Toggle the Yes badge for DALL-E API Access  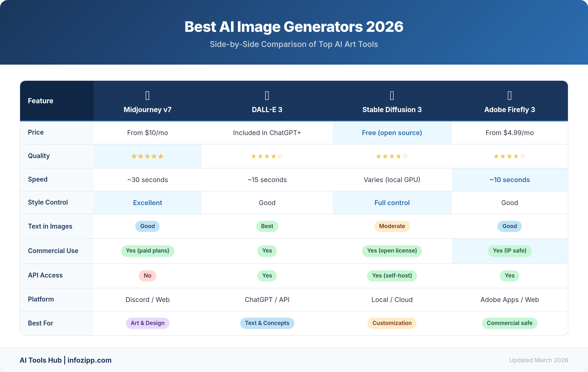point(267,276)
